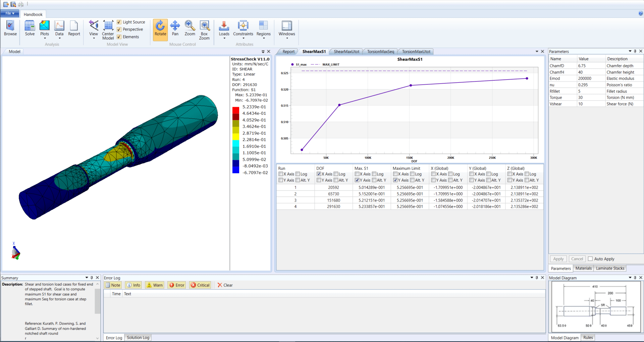
Task: Check Z (Global) column Log checkbox
Action: pos(527,174)
